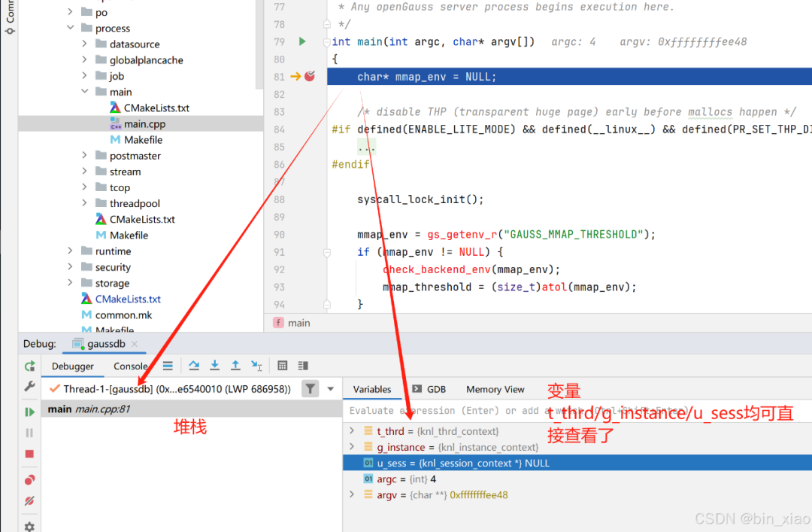Open main.cpp in project tree

coord(144,124)
